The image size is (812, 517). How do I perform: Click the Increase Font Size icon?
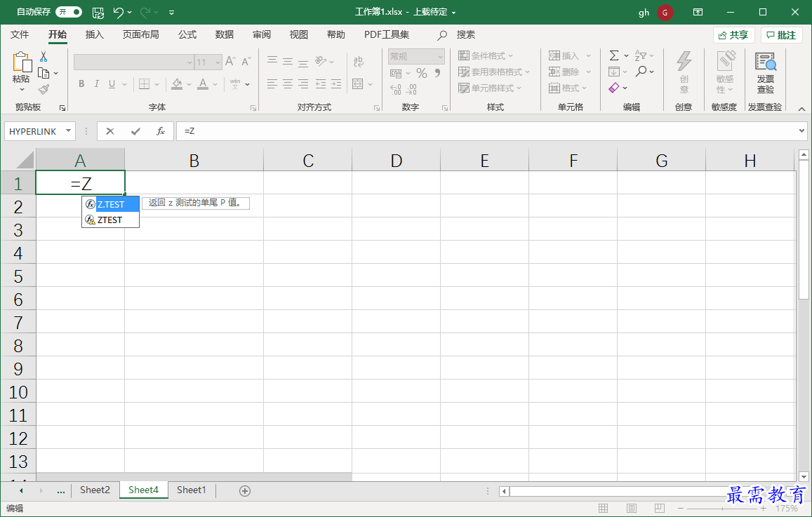pos(230,62)
